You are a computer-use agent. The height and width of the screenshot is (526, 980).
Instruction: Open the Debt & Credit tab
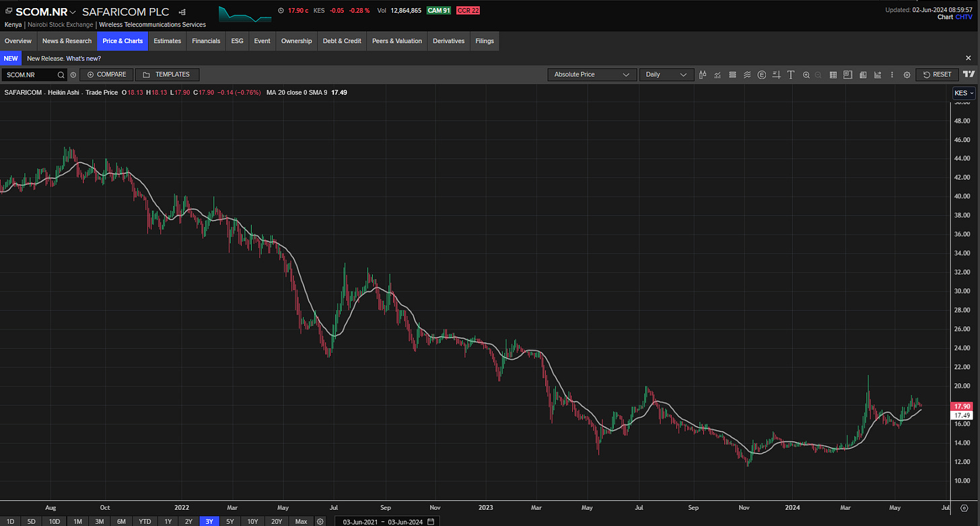point(342,41)
